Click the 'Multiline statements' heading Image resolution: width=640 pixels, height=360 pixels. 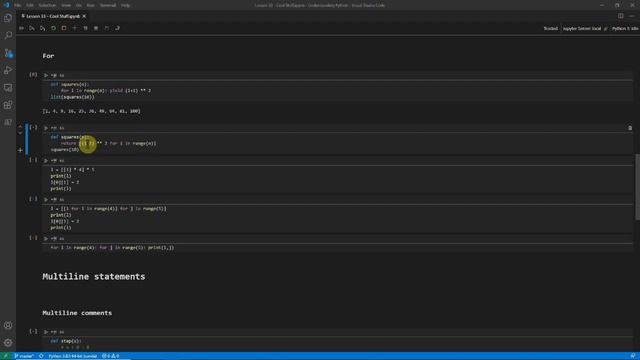(x=93, y=277)
